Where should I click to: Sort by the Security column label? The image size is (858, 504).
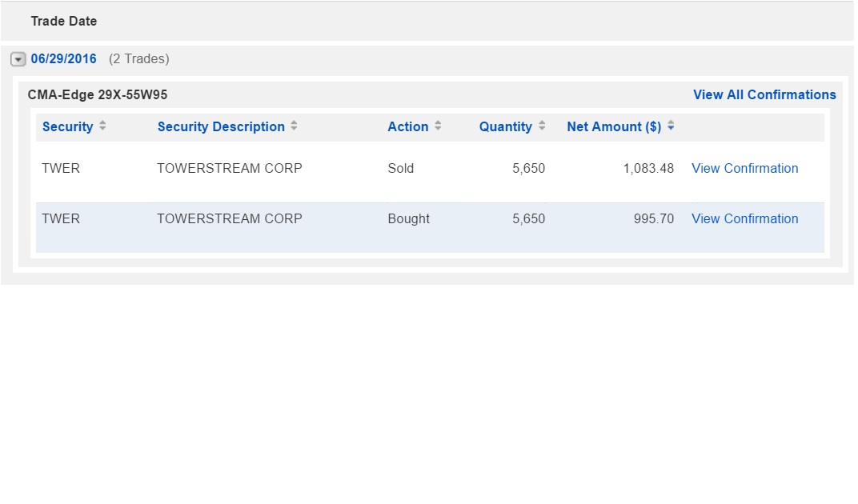[x=67, y=126]
